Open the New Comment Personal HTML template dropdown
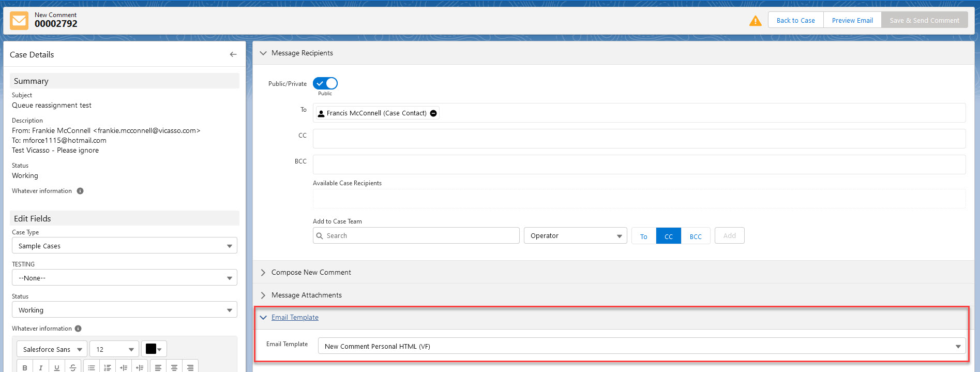980x372 pixels. point(642,346)
